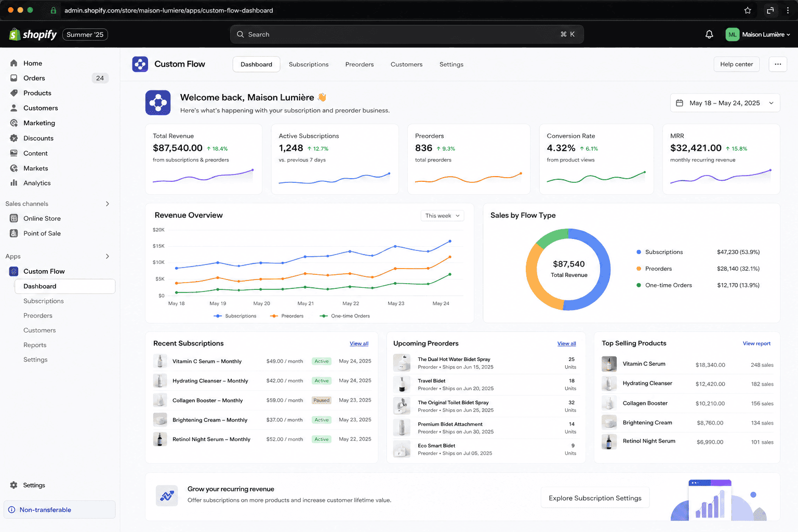Open the notifications bell
798x532 pixels.
click(709, 34)
